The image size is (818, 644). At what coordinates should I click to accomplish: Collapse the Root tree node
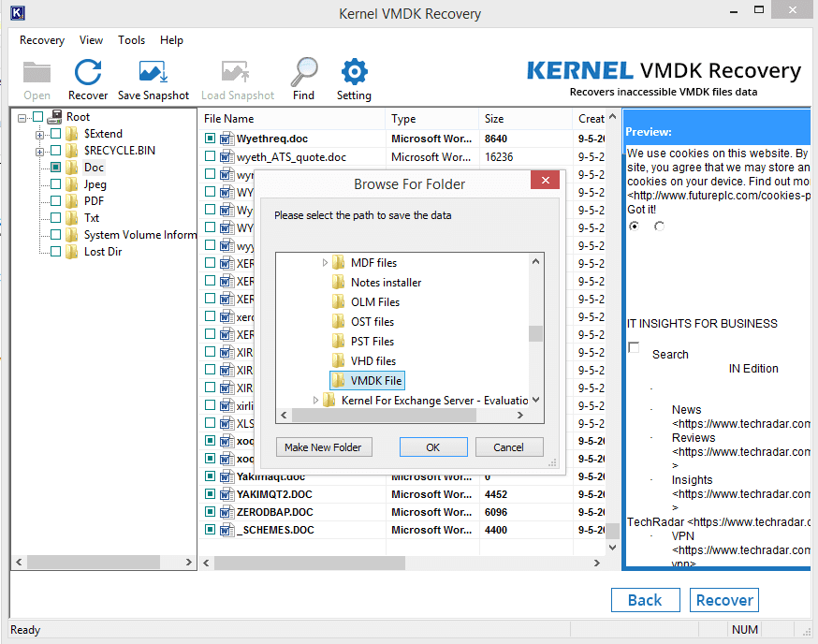22,118
